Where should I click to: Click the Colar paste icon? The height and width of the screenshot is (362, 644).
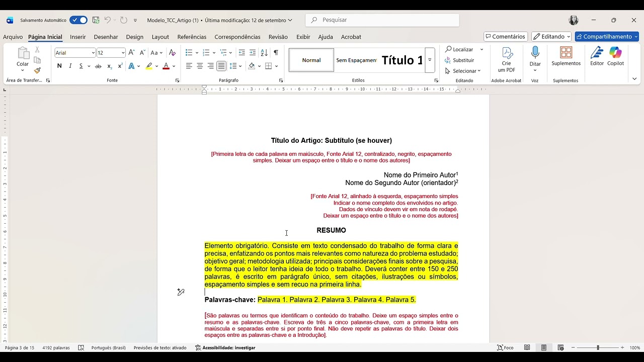(23, 54)
